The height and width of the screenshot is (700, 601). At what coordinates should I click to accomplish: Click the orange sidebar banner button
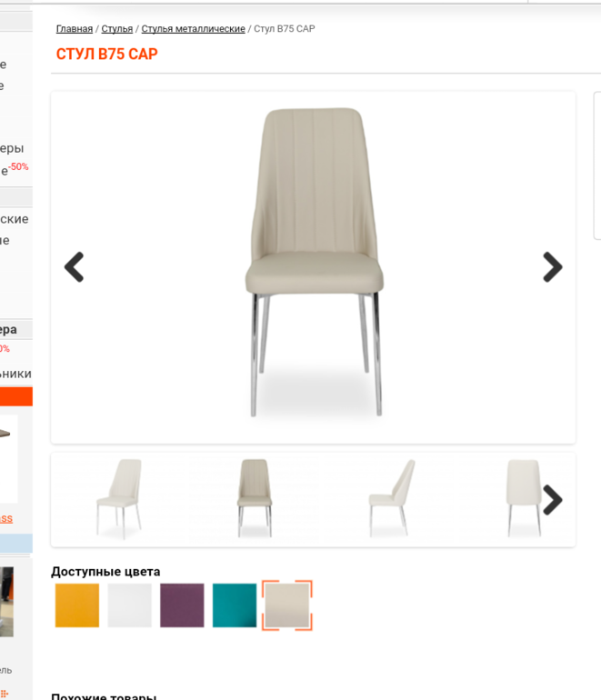point(16,396)
